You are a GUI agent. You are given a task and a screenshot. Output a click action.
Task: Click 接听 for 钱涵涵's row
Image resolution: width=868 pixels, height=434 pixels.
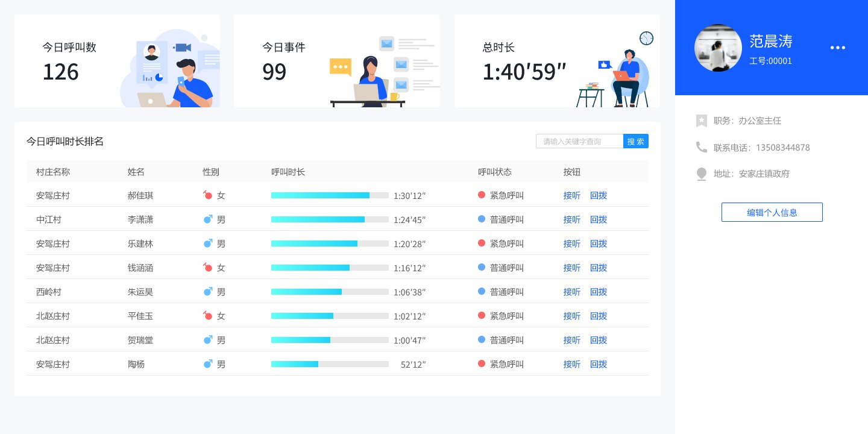point(571,268)
